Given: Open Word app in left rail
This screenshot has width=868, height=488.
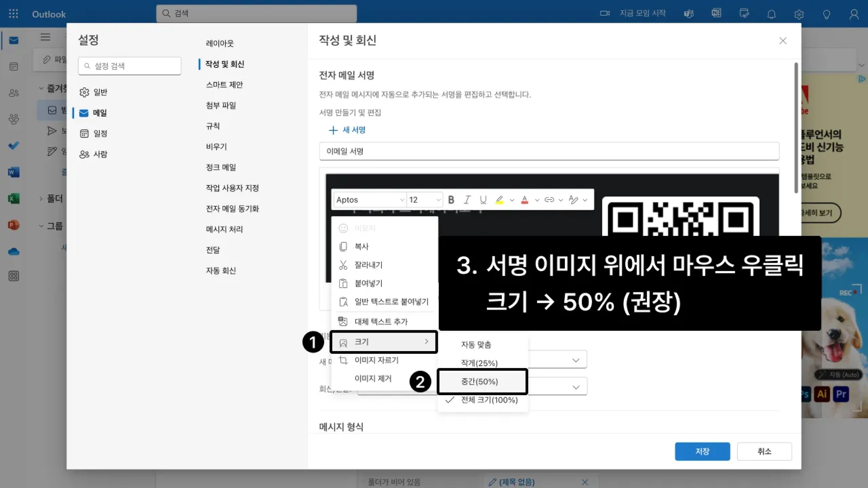Looking at the screenshot, I should coord(14,172).
